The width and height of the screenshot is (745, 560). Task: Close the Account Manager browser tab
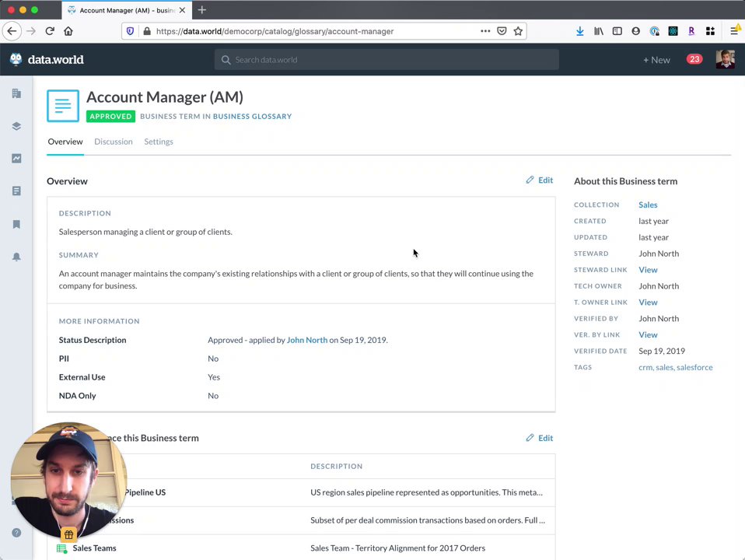tap(182, 10)
